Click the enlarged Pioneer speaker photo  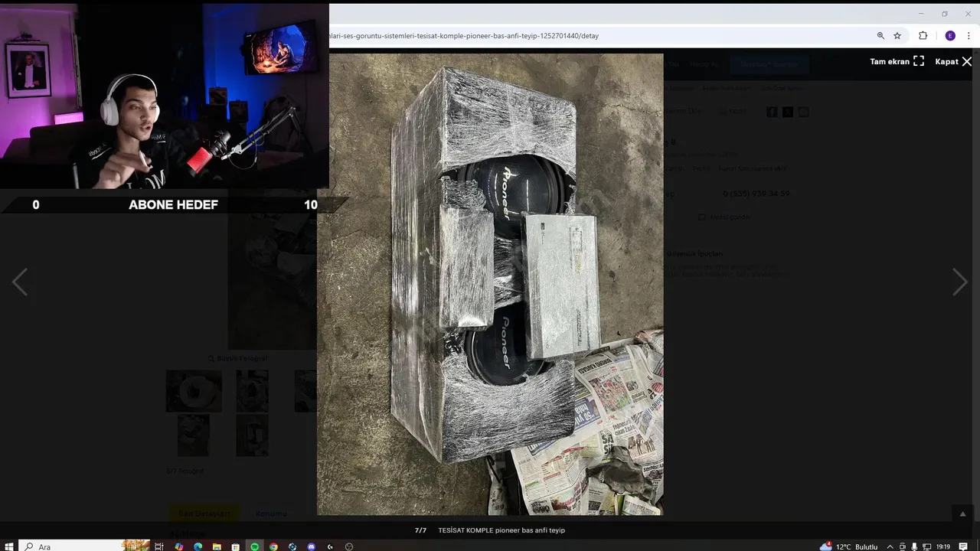pos(490,284)
